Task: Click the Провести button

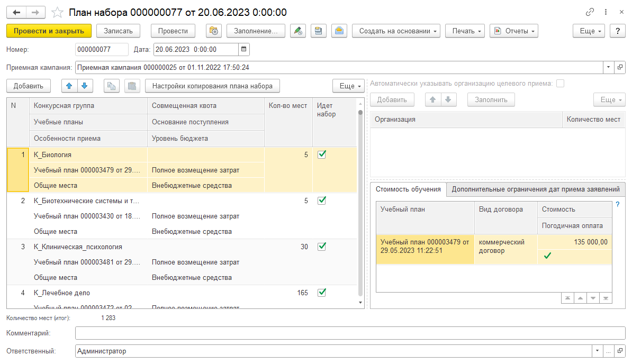Action: [x=173, y=31]
